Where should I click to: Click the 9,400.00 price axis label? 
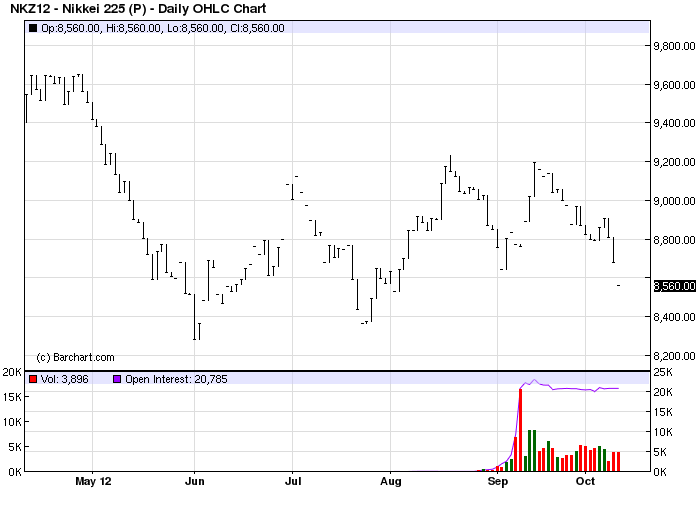pos(674,123)
